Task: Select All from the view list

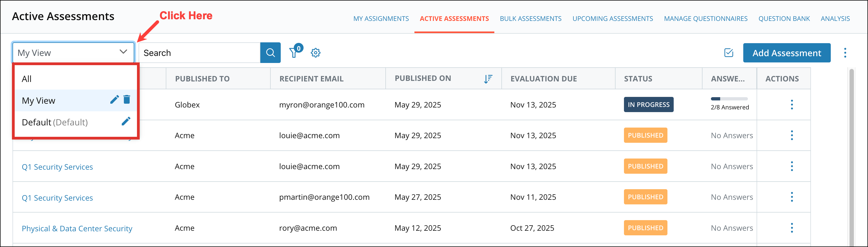Action: [27, 79]
